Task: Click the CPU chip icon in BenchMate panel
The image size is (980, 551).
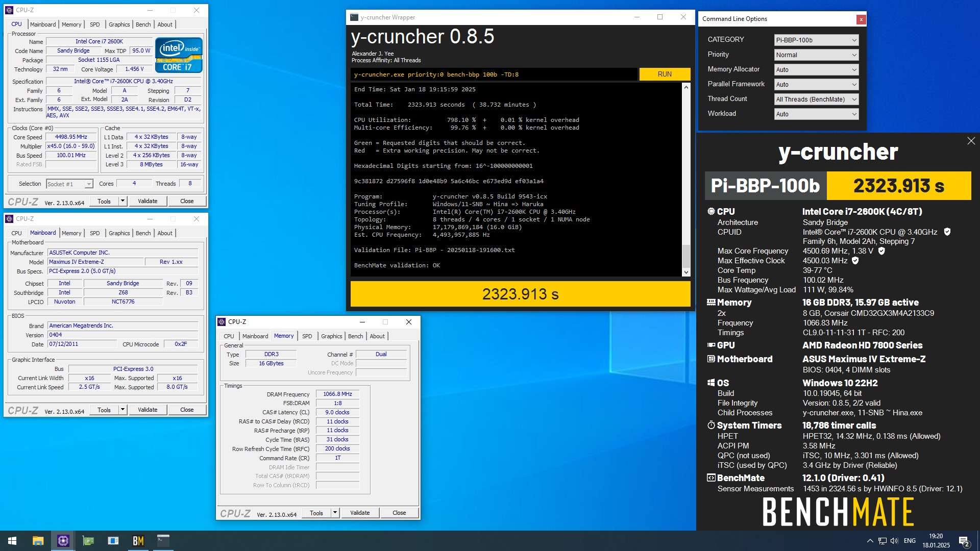Action: [711, 211]
